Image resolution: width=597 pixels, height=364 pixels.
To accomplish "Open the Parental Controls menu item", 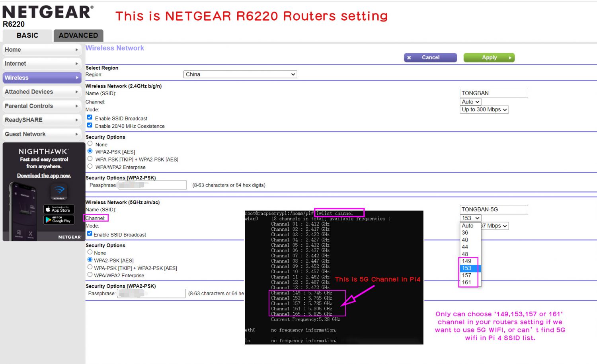I will (x=42, y=106).
